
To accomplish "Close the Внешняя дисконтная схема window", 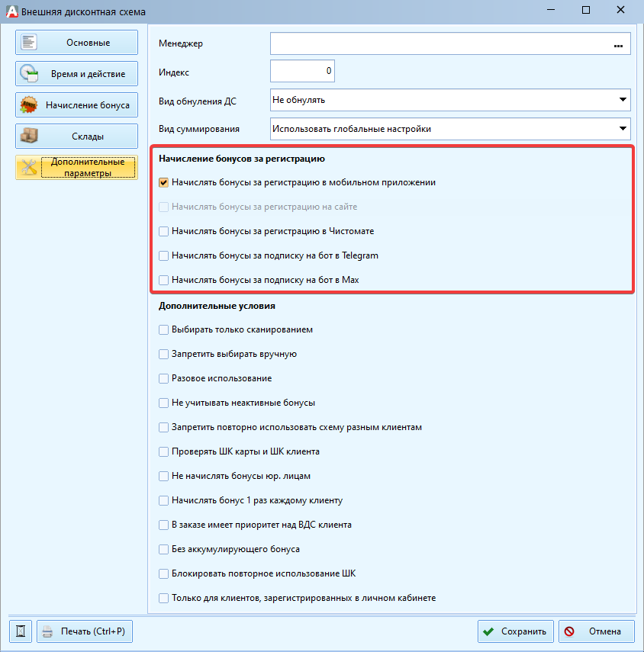I will [x=620, y=10].
